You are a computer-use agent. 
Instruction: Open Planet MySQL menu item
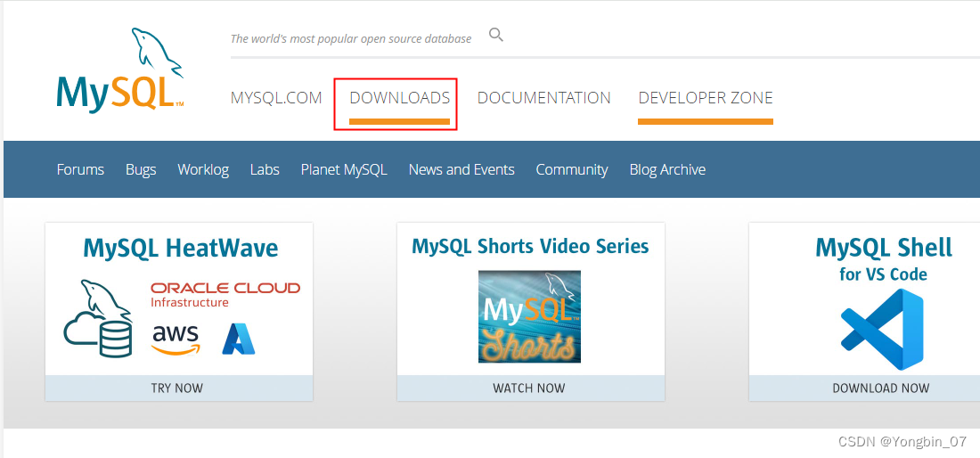344,170
